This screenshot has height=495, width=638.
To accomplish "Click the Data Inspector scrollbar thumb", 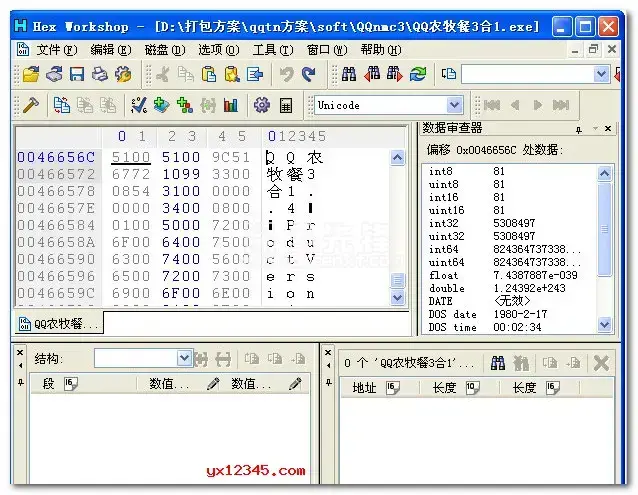I will [605, 229].
